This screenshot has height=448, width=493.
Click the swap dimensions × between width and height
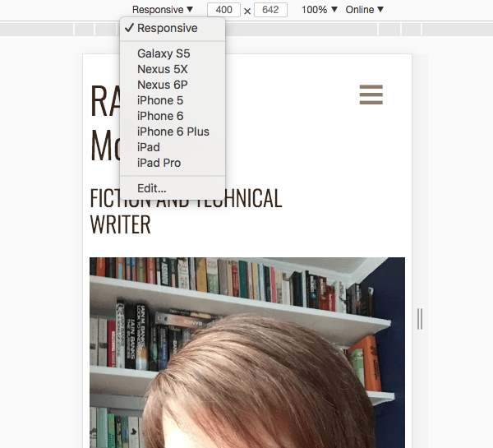pyautogui.click(x=247, y=11)
